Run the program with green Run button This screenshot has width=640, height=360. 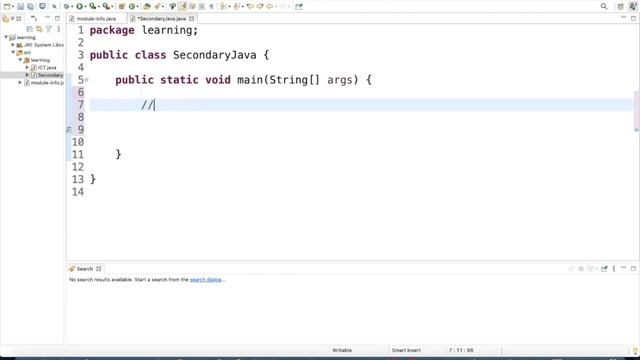coord(79,7)
